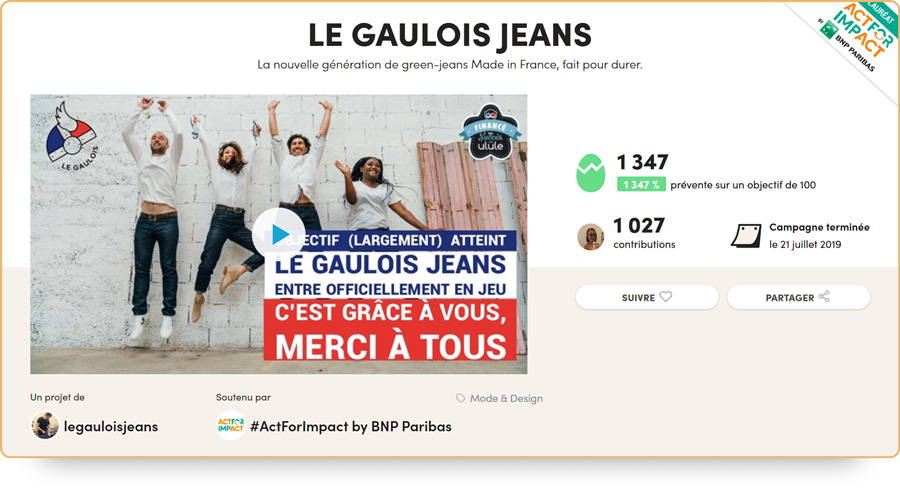Click the Suivre button
The image size is (900, 488).
pyautogui.click(x=647, y=297)
